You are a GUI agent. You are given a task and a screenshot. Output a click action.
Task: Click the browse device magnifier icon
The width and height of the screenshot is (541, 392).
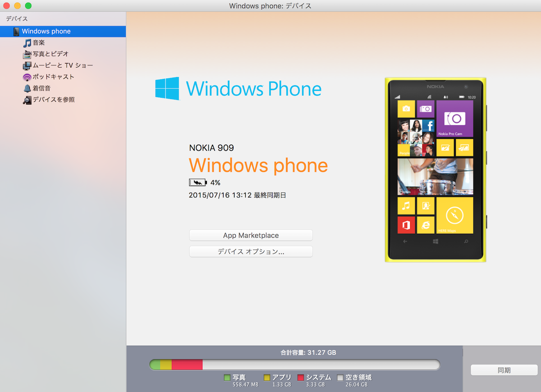point(27,100)
